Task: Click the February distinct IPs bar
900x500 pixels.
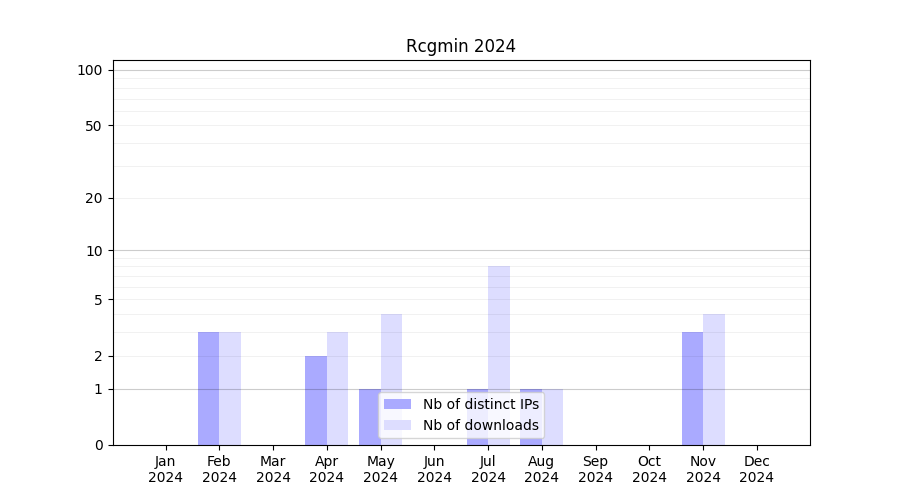Action: point(208,388)
